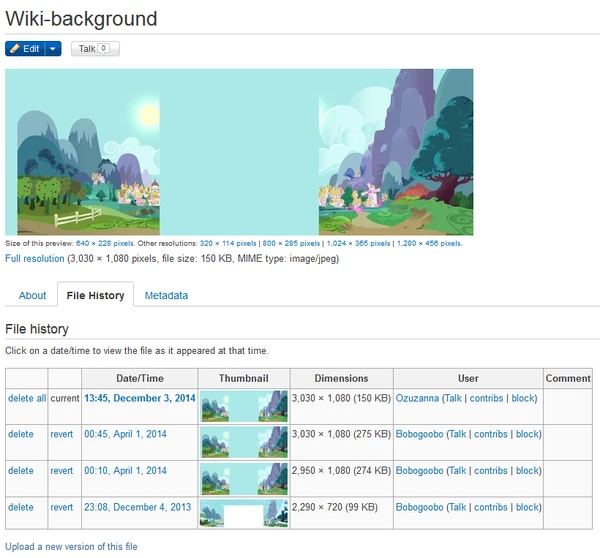Revert to the 00:45, April 1, 2014 version
The width and height of the screenshot is (600, 558).
pos(62,434)
